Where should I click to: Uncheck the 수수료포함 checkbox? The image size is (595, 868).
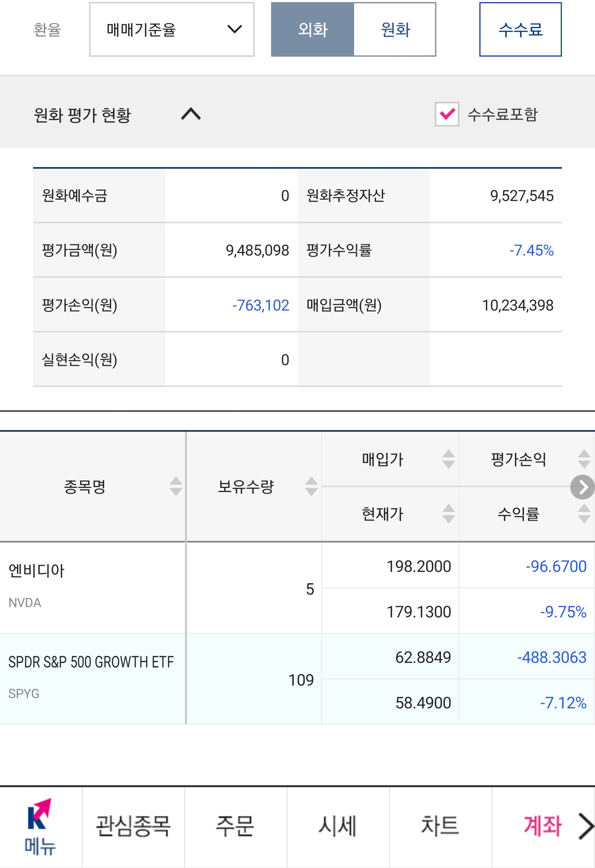click(x=447, y=114)
